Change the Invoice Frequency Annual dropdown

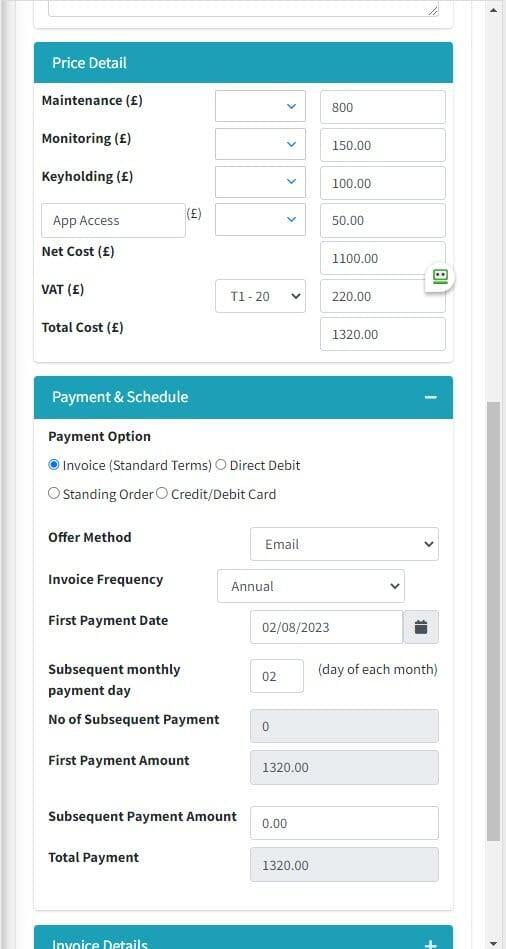coord(311,586)
